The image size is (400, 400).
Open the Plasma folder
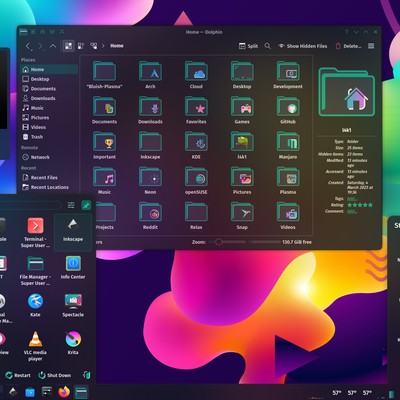(288, 181)
